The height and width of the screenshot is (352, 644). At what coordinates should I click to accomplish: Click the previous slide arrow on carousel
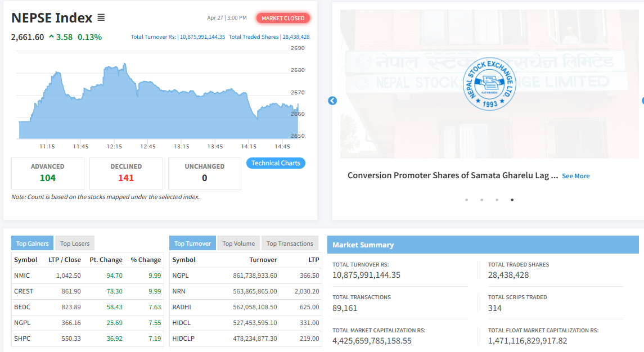(x=332, y=101)
